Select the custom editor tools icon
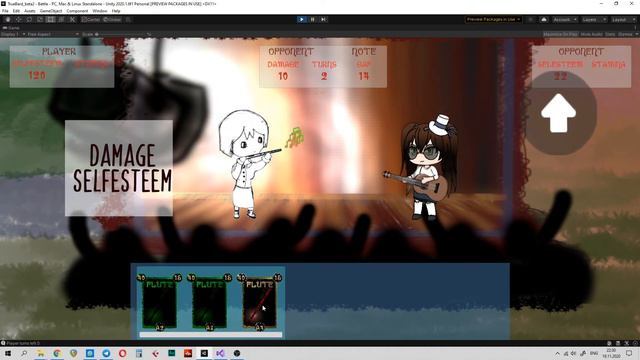Screen dimensions: 640x360 coord(72,19)
